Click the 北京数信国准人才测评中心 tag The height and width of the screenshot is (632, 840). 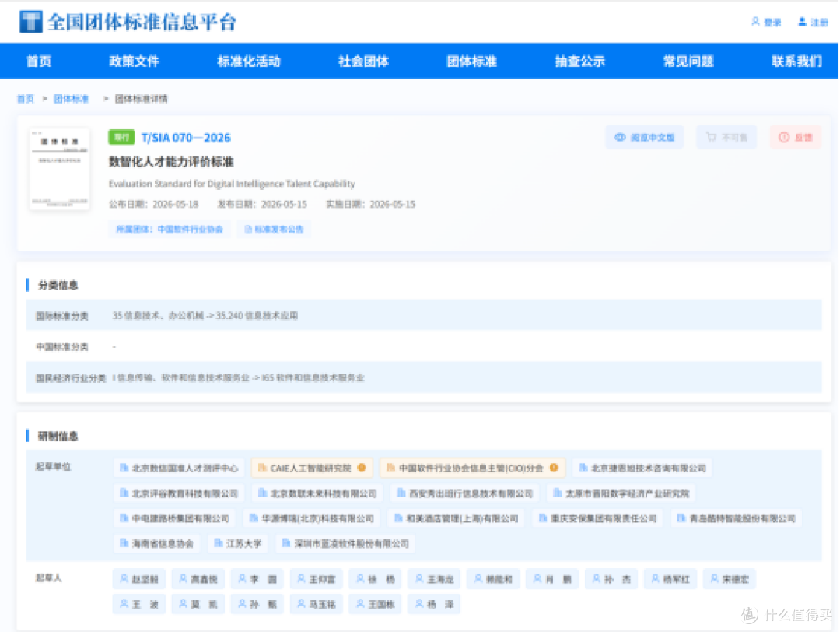178,468
